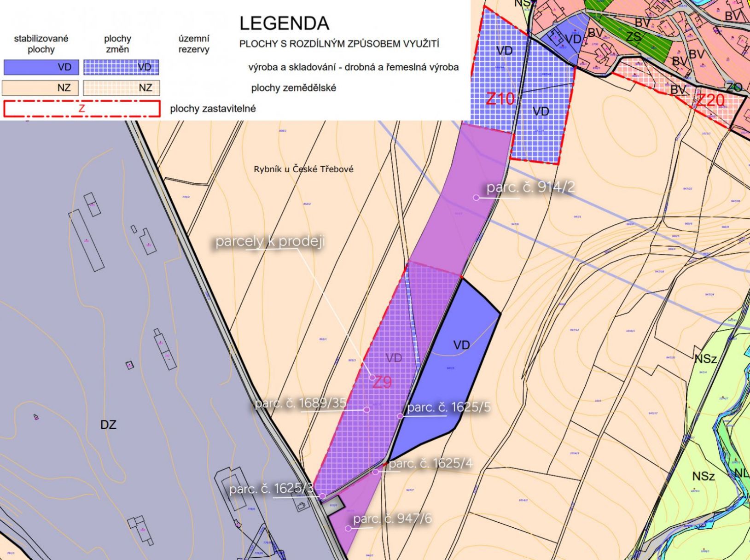Image resolution: width=750 pixels, height=560 pixels.
Task: Click the red Z10 zone label
Action: click(500, 99)
